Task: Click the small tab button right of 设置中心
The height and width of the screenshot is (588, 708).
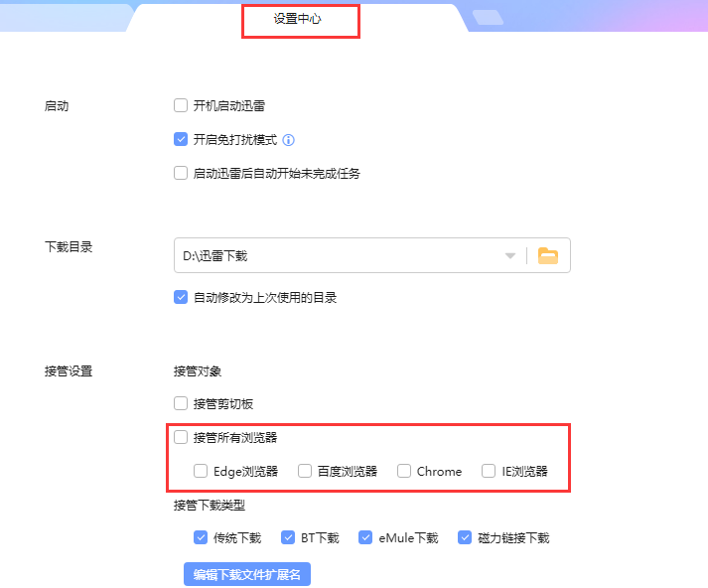Action: click(x=488, y=17)
